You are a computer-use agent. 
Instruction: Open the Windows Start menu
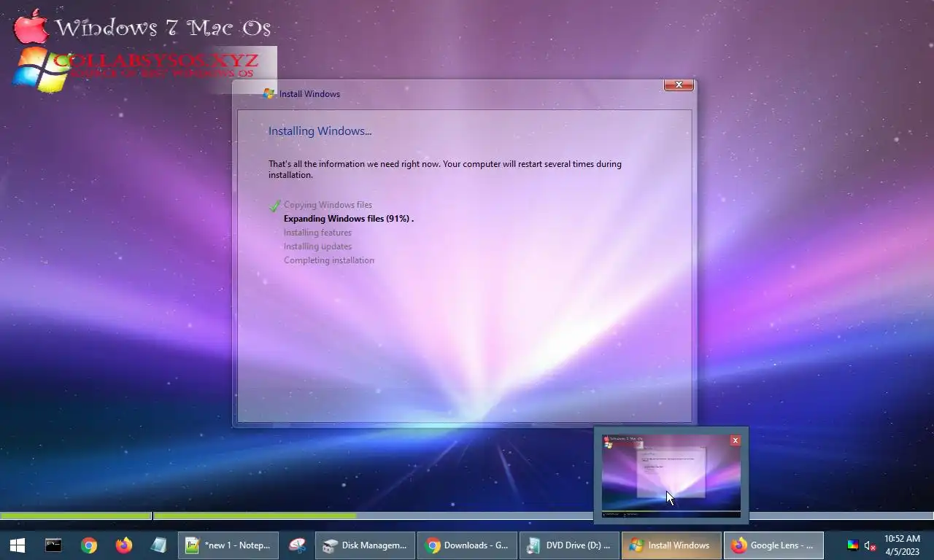[x=18, y=545]
